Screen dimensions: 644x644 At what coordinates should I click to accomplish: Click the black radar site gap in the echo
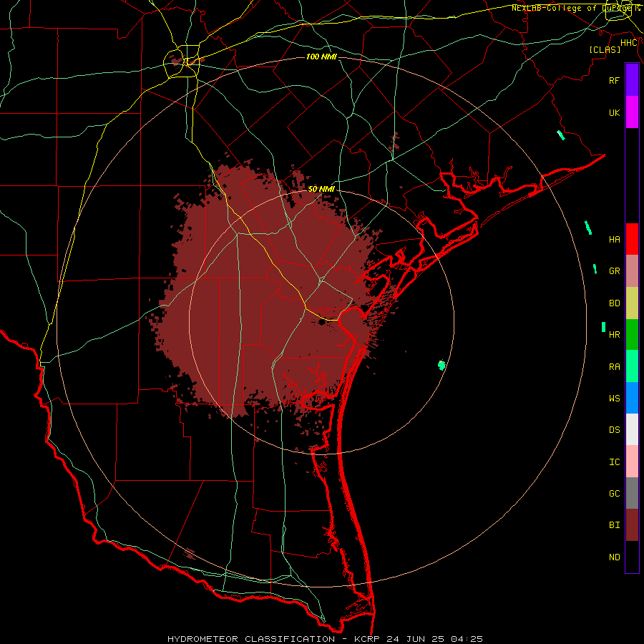(321, 323)
